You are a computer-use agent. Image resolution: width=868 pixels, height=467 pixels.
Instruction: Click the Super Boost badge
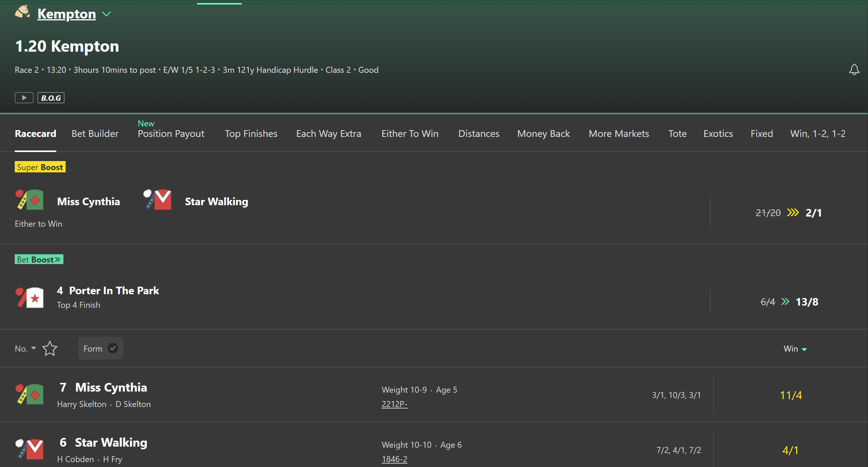click(x=40, y=167)
